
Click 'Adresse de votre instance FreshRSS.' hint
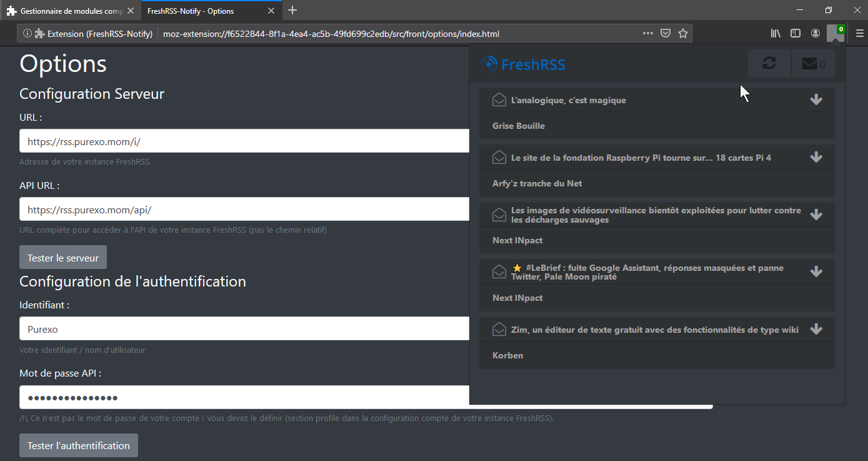point(86,161)
